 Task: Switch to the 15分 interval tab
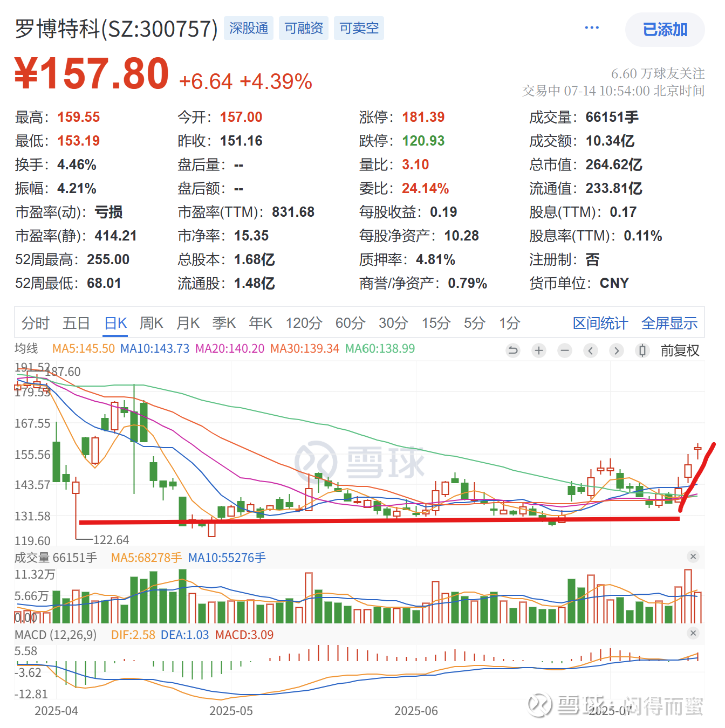pyautogui.click(x=436, y=323)
